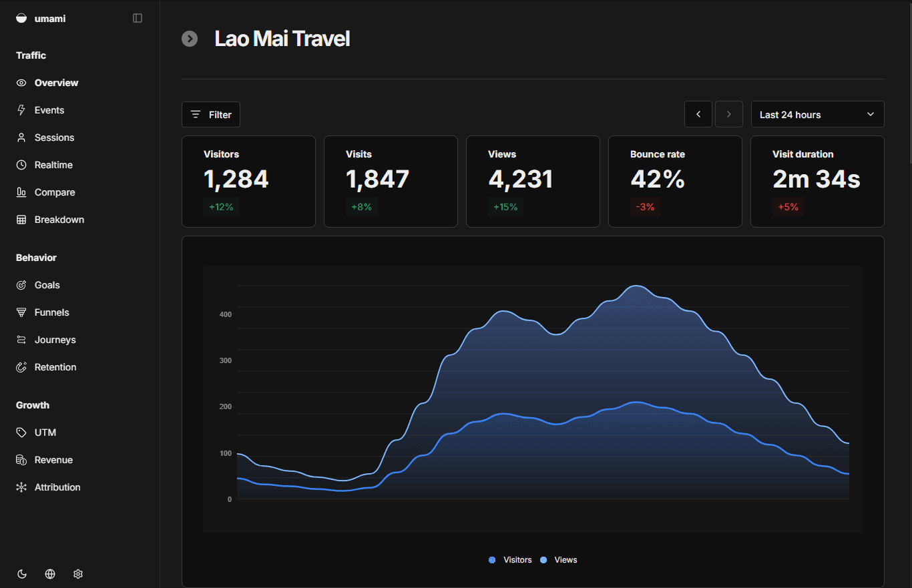The height and width of the screenshot is (588, 912).
Task: Open the Revenue link in Growth
Action: (x=53, y=460)
